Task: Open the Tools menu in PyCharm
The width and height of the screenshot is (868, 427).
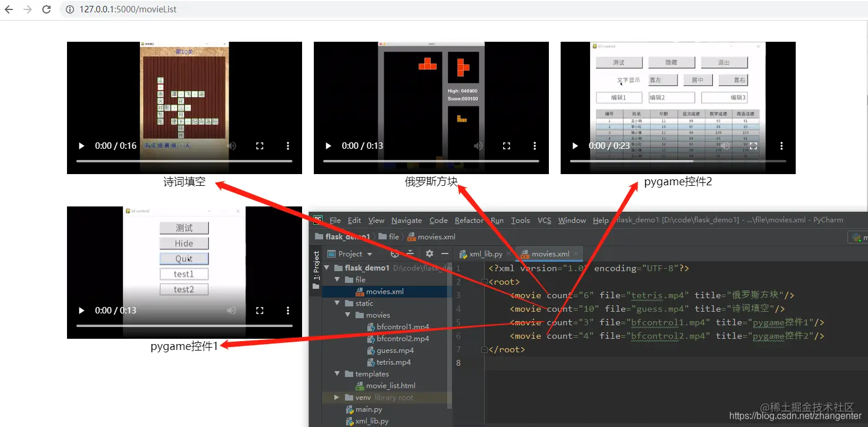Action: click(x=520, y=221)
